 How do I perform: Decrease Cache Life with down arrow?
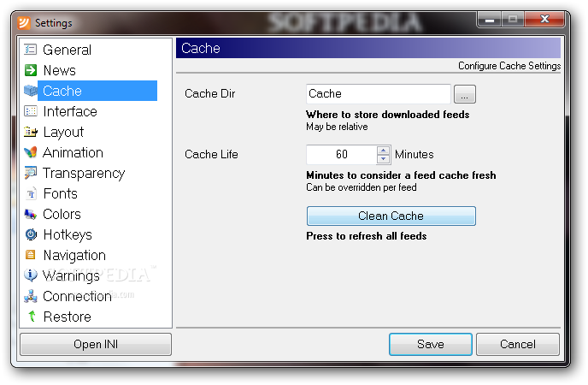(x=383, y=159)
